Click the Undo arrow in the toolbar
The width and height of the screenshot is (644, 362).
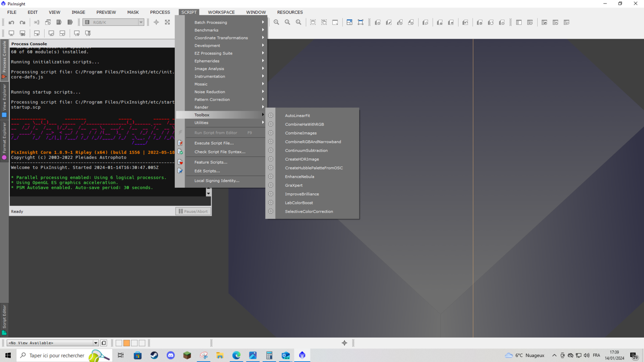(12, 22)
